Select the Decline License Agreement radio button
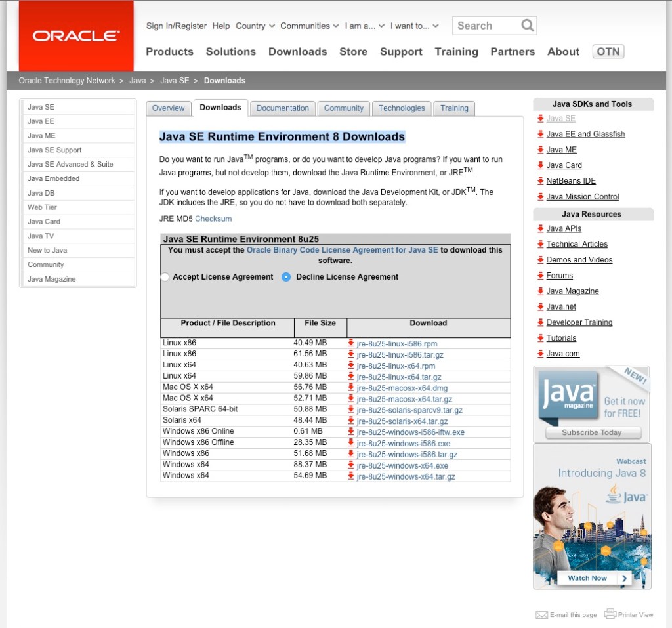The width and height of the screenshot is (672, 628). pos(286,277)
